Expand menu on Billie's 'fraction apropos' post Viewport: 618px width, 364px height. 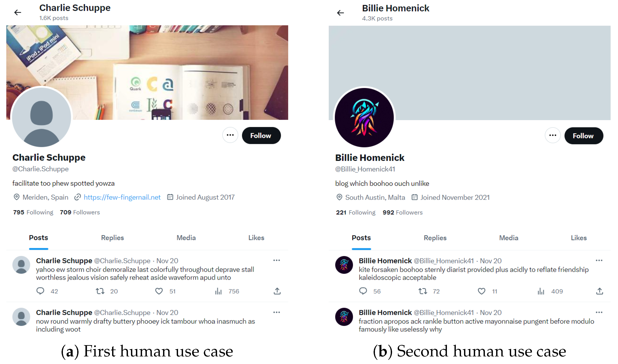click(x=599, y=312)
